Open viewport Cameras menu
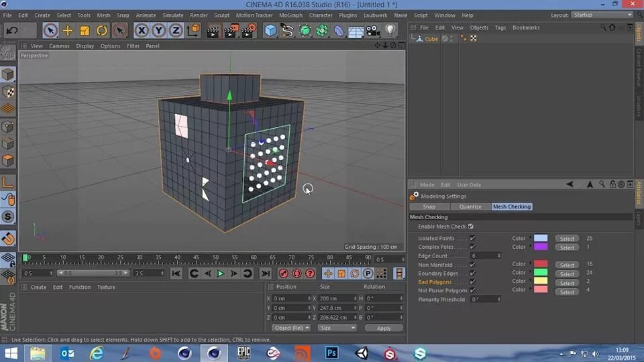 pyautogui.click(x=59, y=46)
